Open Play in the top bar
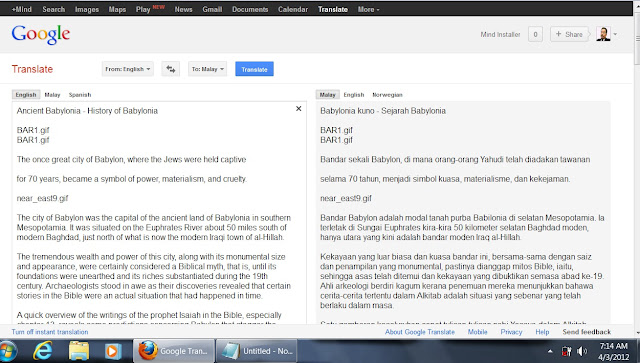The image size is (640, 363). 143,9
